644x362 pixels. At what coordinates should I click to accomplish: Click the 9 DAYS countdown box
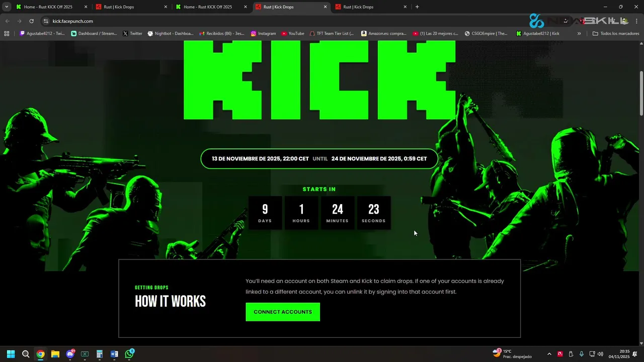pyautogui.click(x=265, y=213)
